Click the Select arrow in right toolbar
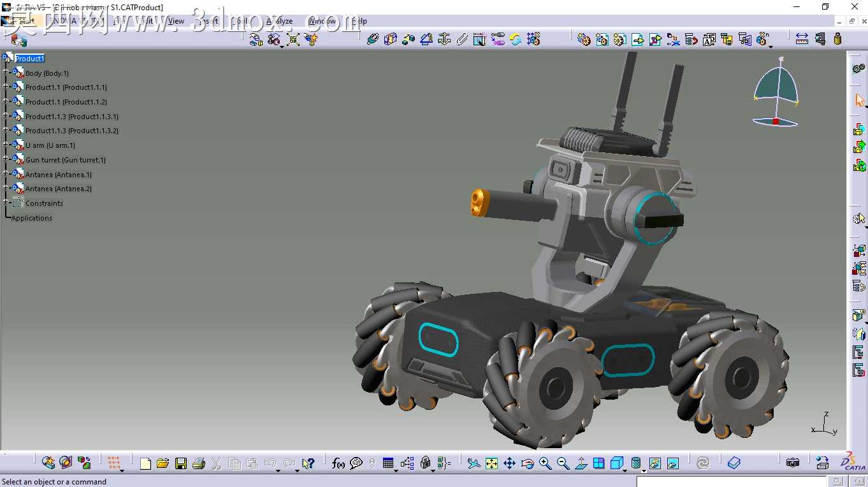This screenshot has width=868, height=487. [859, 100]
